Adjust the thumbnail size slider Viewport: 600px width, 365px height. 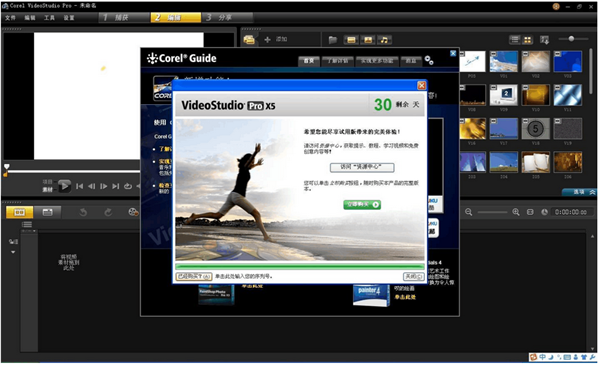click(x=573, y=39)
